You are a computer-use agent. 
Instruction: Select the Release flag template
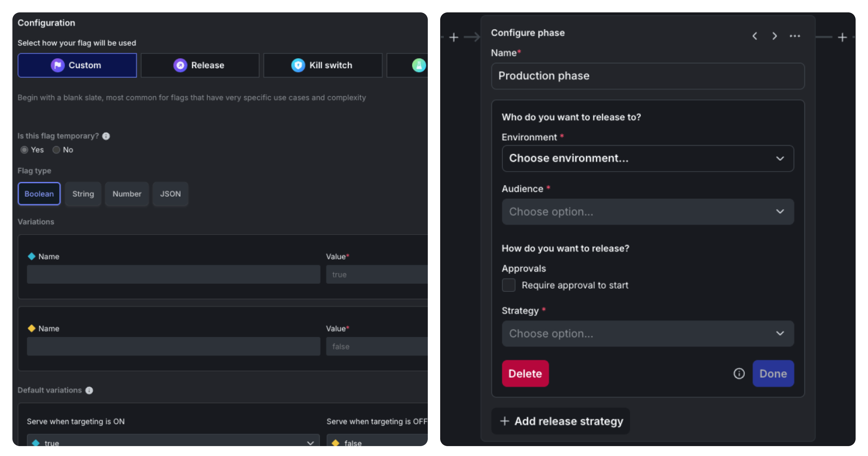tap(200, 65)
